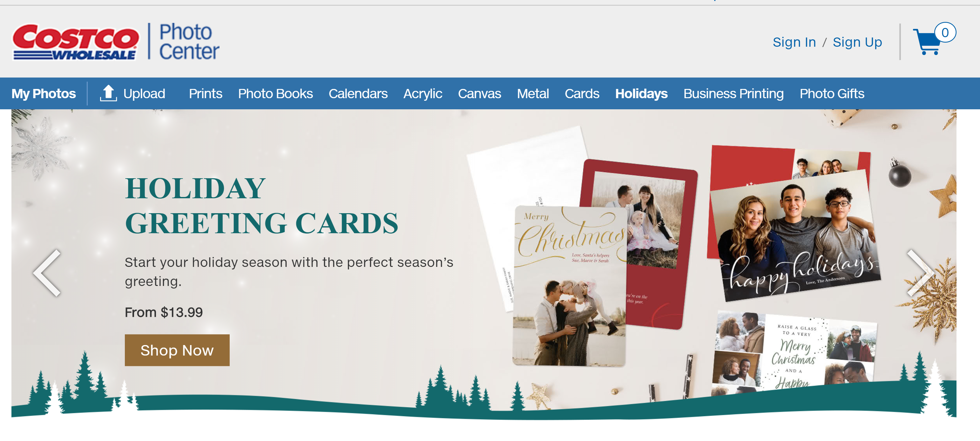The image size is (980, 441).
Task: Open the My Photos menu item
Action: (x=44, y=94)
